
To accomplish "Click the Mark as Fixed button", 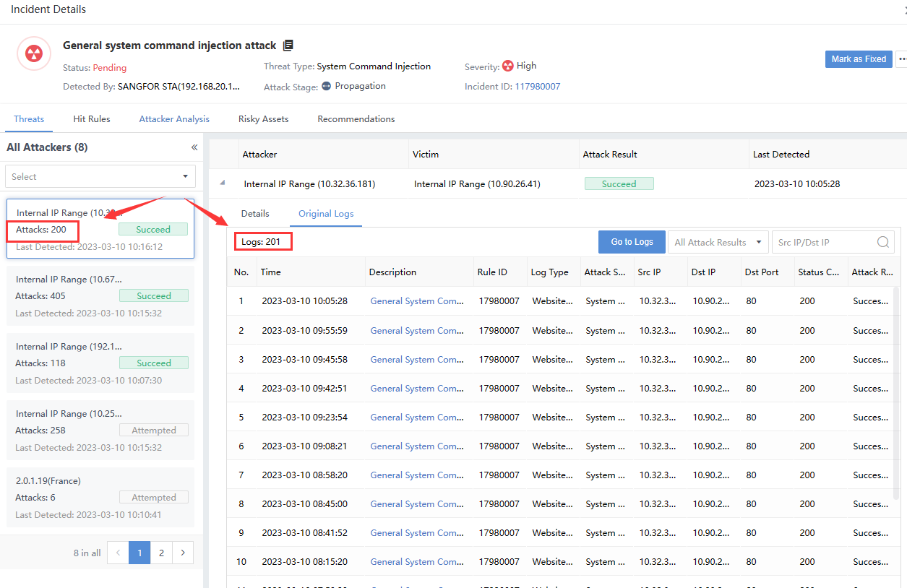I will coord(858,59).
